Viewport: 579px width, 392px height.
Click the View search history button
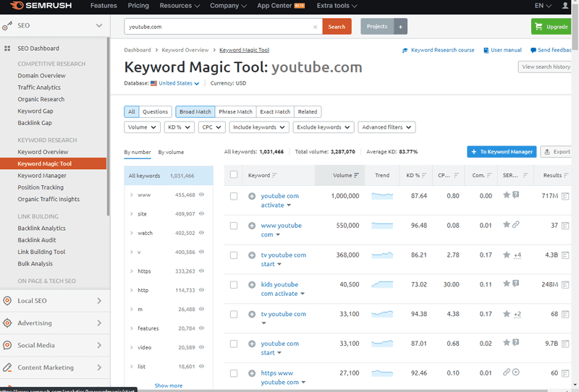546,67
